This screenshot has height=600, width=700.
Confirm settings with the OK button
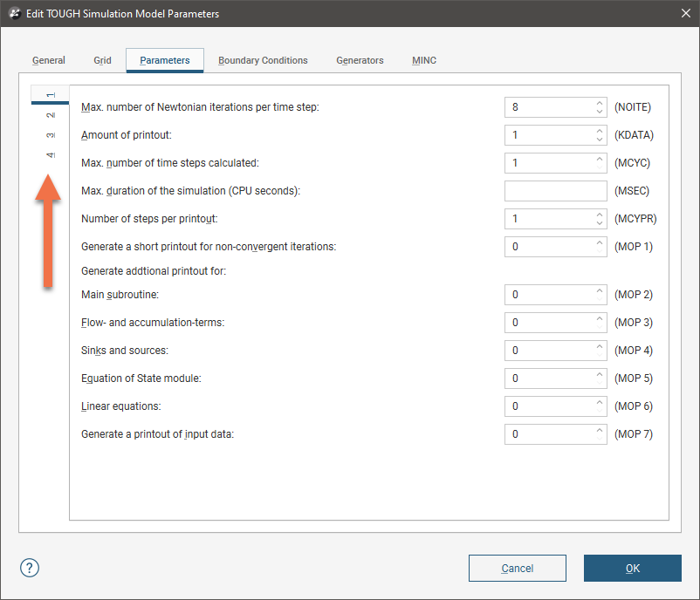tap(632, 569)
